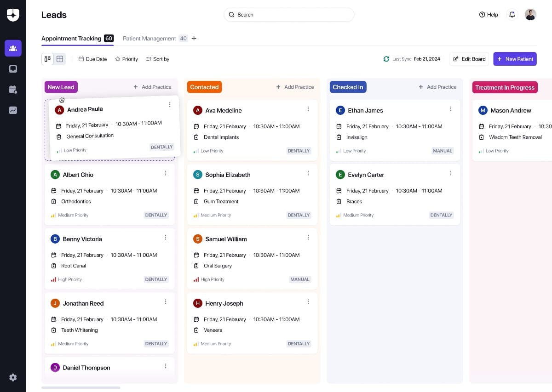Toggle the Priority filter
Screen dimensions: 552x392
click(126, 59)
